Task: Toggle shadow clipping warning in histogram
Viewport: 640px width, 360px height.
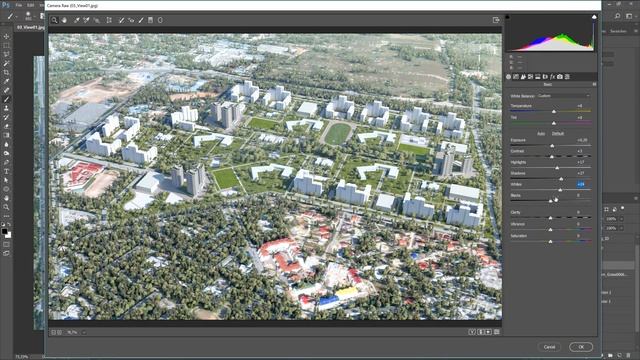Action: 508,17
